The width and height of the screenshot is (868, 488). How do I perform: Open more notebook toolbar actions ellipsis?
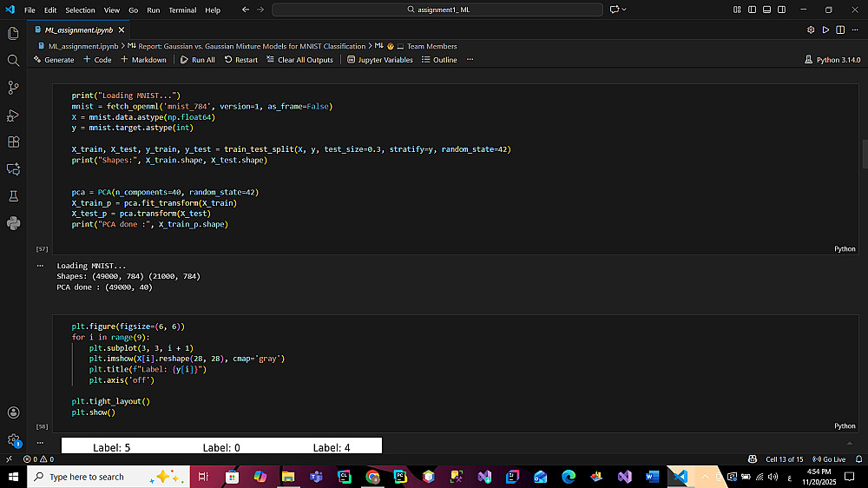[470, 60]
